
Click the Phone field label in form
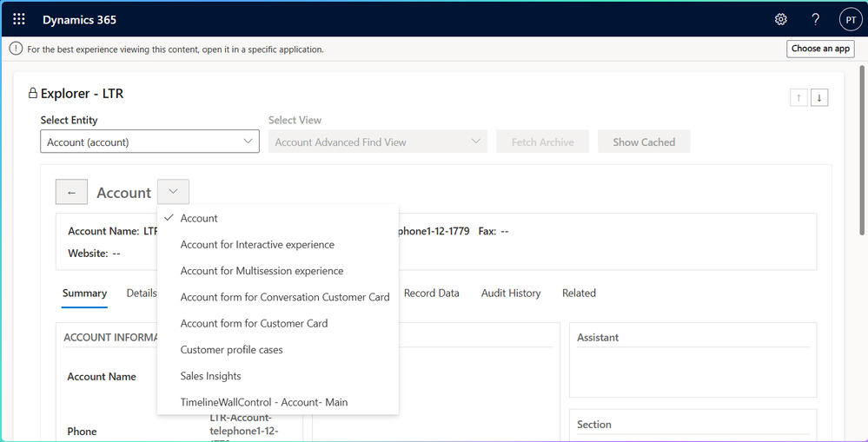click(82, 432)
